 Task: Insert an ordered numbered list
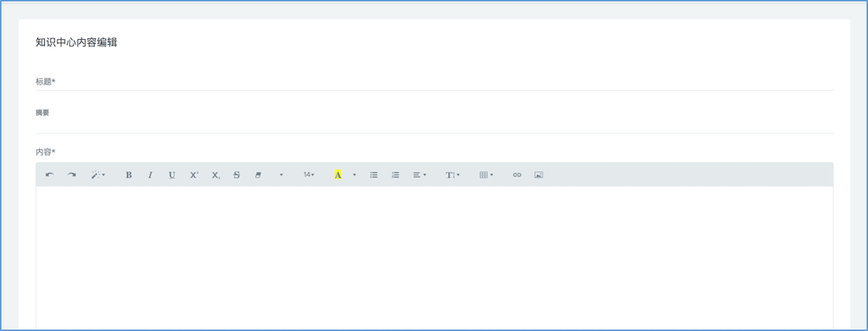395,175
